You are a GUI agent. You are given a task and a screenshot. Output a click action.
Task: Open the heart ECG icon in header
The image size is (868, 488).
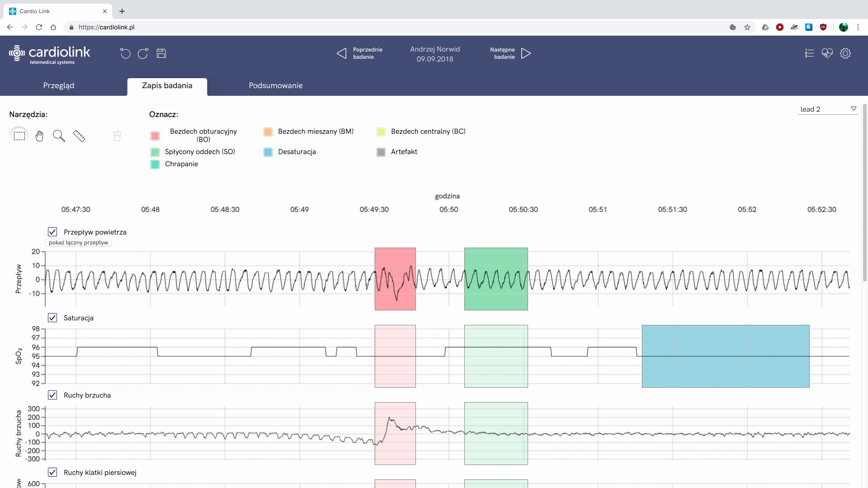[827, 53]
